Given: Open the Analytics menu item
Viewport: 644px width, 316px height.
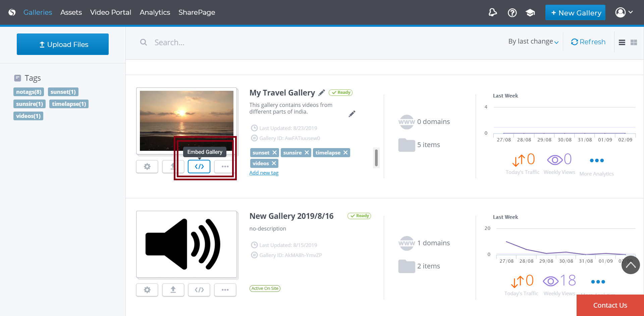Looking at the screenshot, I should 155,12.
